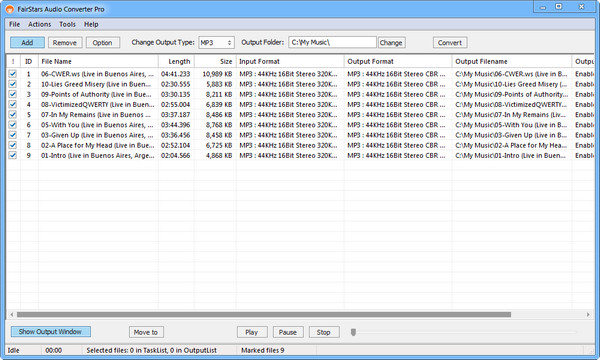Click the FairStars Audio Converter app icon
The height and width of the screenshot is (360, 600).
(x=10, y=9)
